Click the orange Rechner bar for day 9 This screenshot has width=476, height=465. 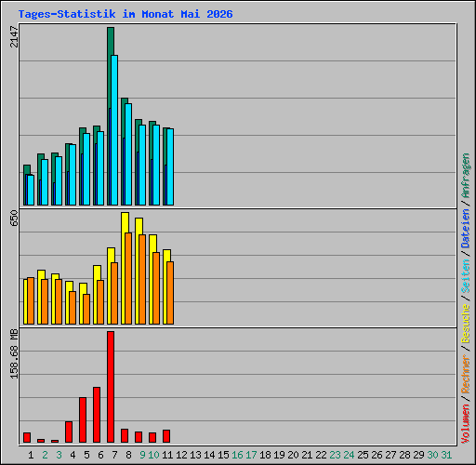142,279
